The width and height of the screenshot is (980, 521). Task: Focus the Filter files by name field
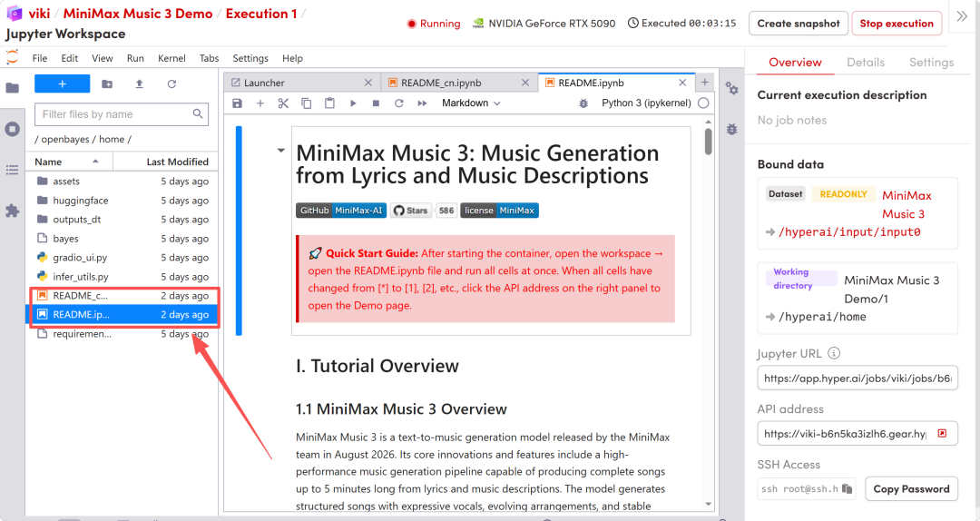(122, 113)
